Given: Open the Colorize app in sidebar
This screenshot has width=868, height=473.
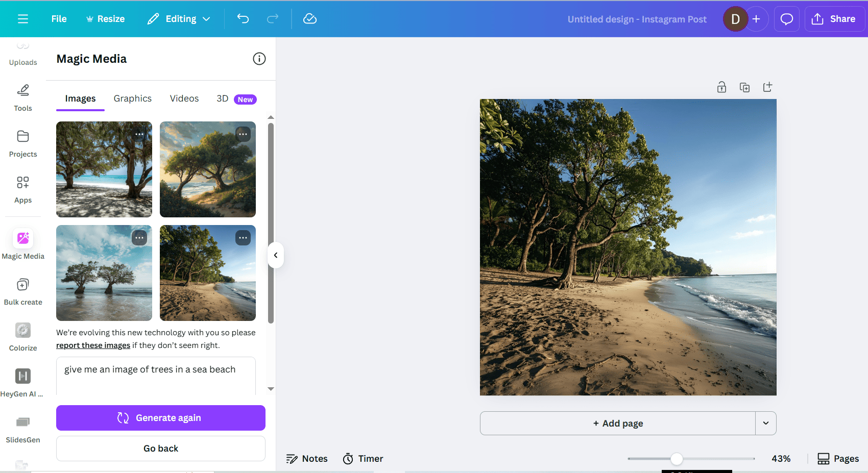Looking at the screenshot, I should 23,337.
